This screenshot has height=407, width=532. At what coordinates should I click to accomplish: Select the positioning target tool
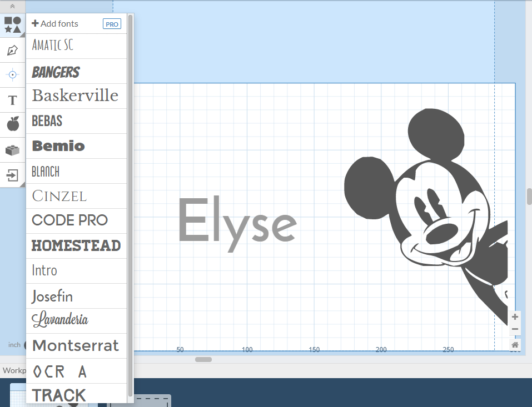[x=13, y=74]
